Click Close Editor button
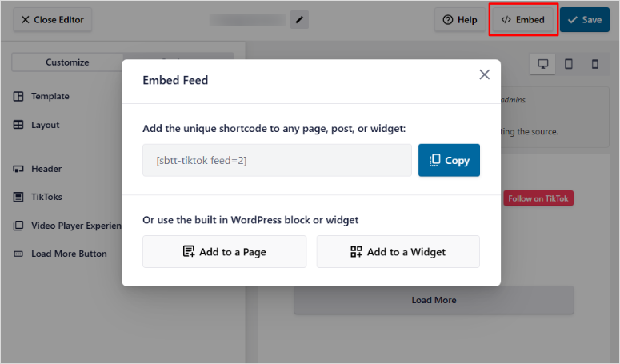620x364 pixels. 53,20
